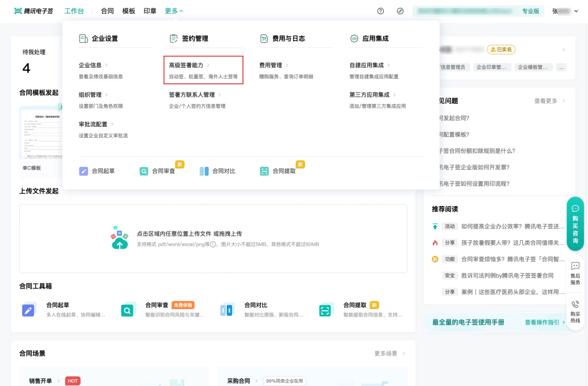The height and width of the screenshot is (386, 588).
Task: Click the compass icon in header
Action: [x=400, y=11]
